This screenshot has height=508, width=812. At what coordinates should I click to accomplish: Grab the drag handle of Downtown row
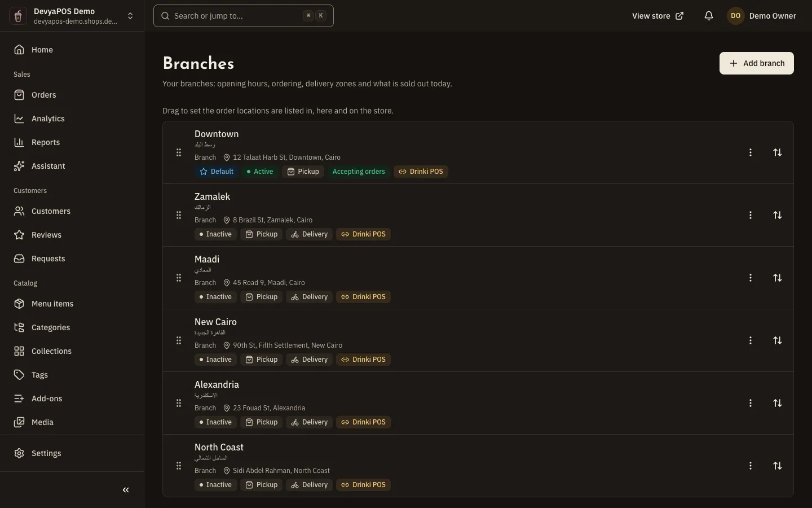coord(179,152)
